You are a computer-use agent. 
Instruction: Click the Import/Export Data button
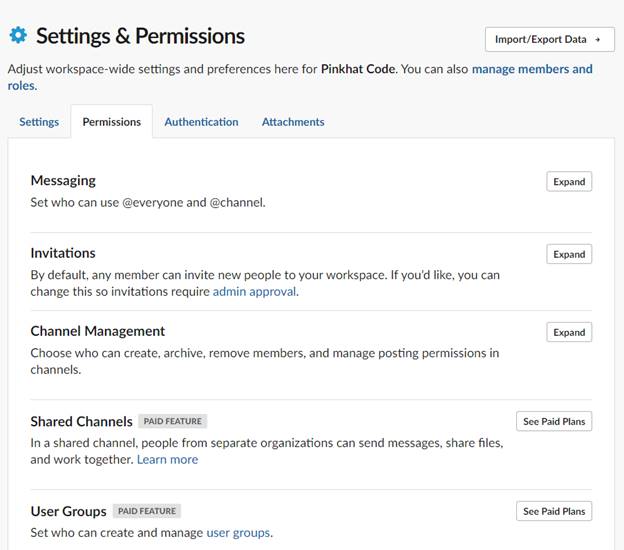(x=550, y=39)
